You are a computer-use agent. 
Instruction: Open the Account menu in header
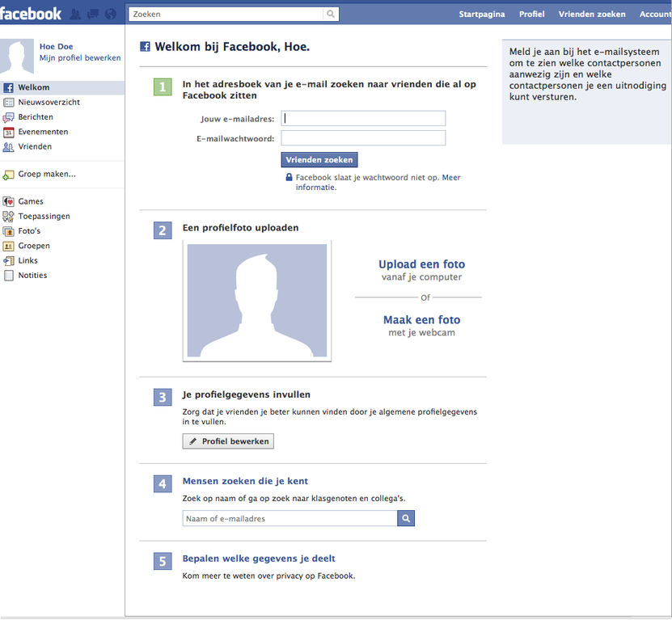click(654, 15)
